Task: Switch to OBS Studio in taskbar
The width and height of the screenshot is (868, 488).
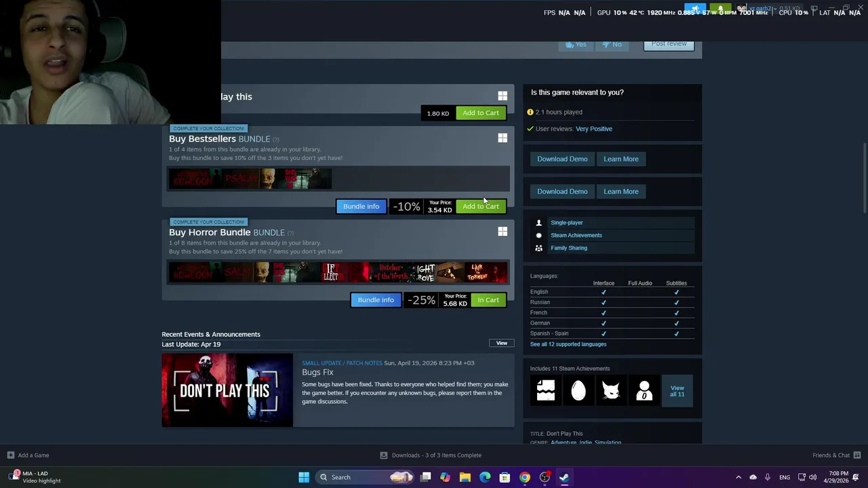Action: coord(545,477)
